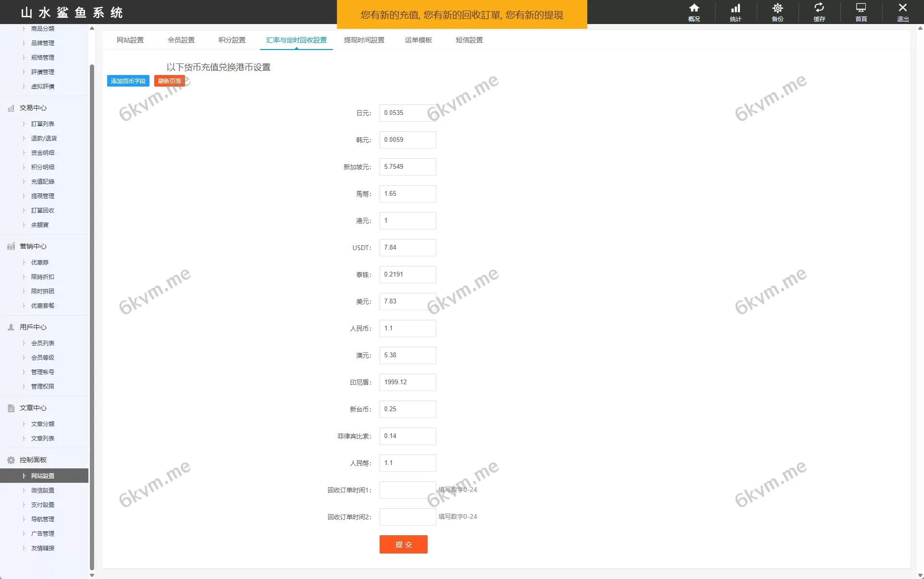Viewport: 924px width, 579px height.
Task: Click the 交易中心 bar chart sidebar icon
Action: [x=11, y=108]
